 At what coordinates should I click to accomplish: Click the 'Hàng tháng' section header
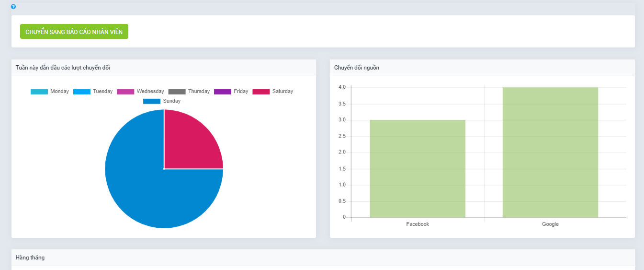click(30, 258)
